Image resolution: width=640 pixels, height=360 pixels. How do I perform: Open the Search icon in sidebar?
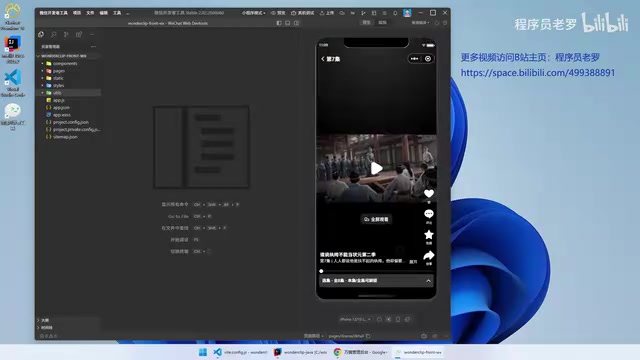click(53, 35)
